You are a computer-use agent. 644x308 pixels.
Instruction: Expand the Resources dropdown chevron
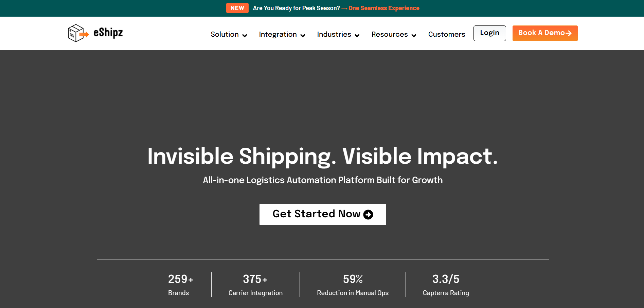pyautogui.click(x=414, y=36)
